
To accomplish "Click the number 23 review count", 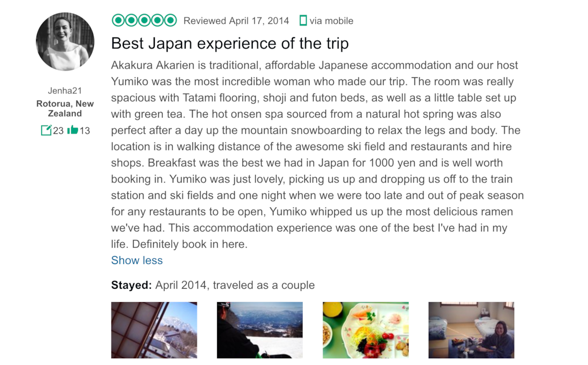I will point(58,131).
